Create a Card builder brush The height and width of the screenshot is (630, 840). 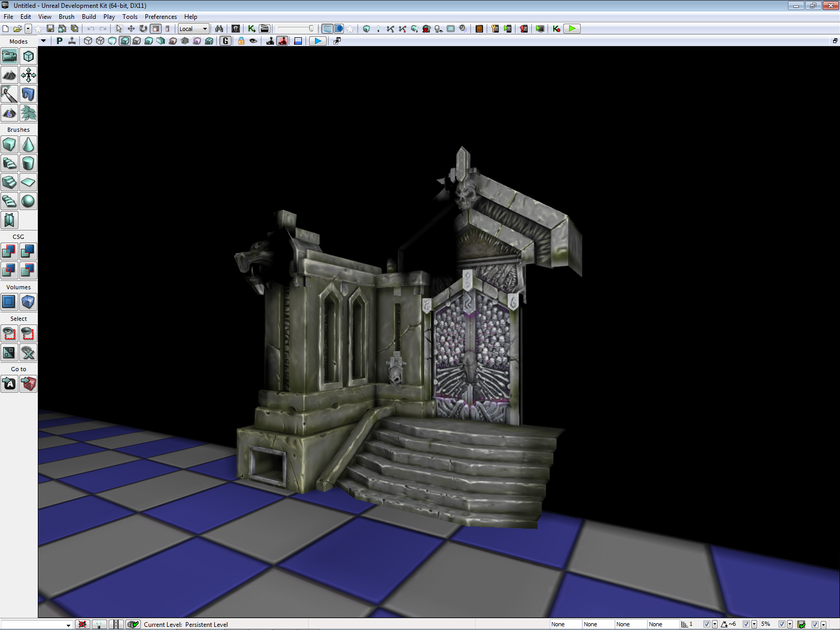coord(9,220)
